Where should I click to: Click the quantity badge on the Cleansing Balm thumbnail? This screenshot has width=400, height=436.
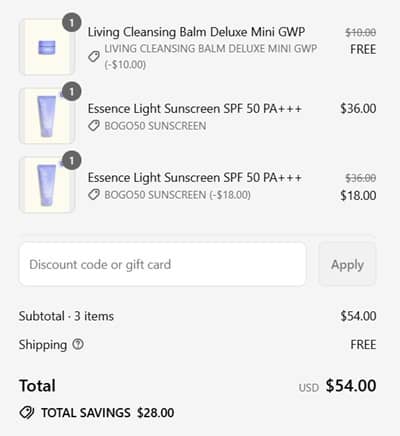click(x=72, y=23)
